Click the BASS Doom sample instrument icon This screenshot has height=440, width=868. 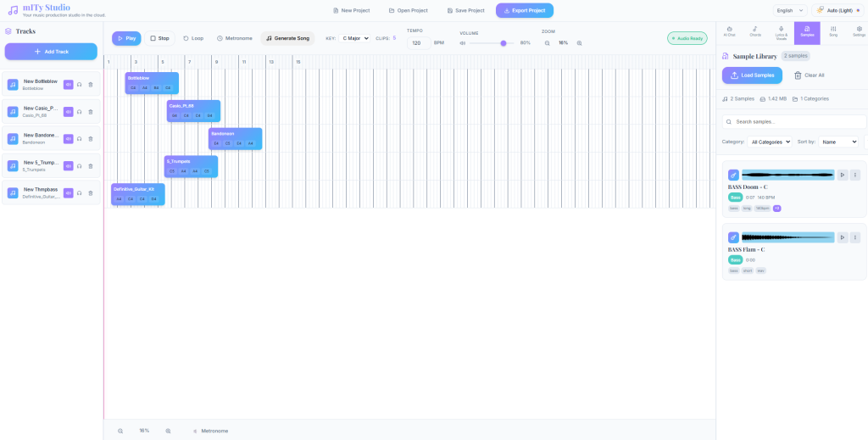coord(733,175)
